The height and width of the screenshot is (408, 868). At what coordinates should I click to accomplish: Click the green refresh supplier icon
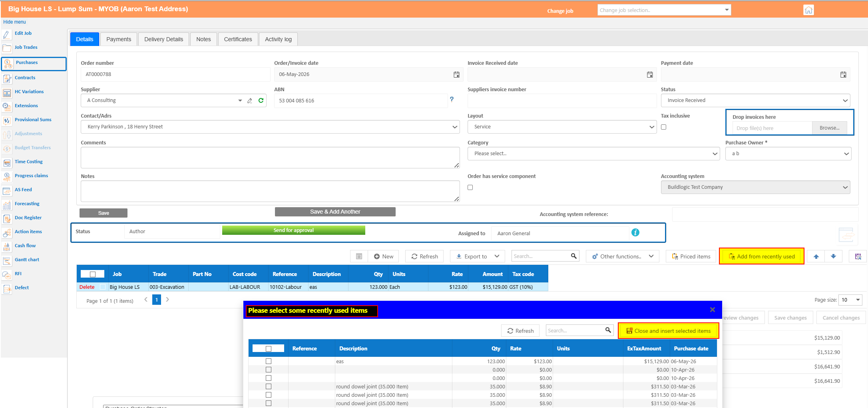point(261,100)
